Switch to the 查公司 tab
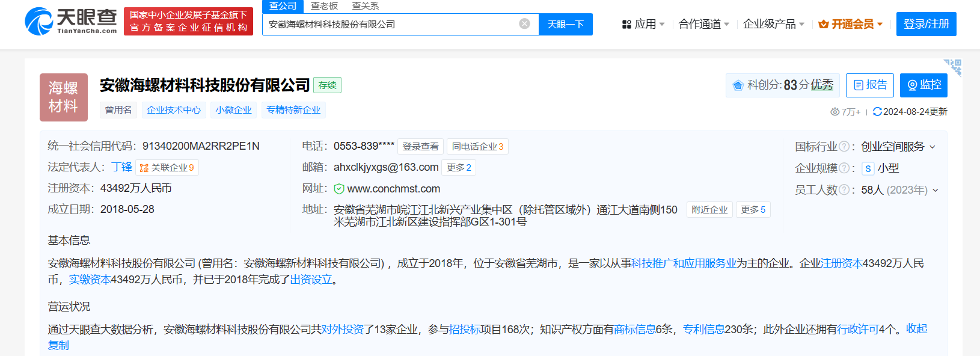Screen dimensions: 980x356 (x=283, y=5)
